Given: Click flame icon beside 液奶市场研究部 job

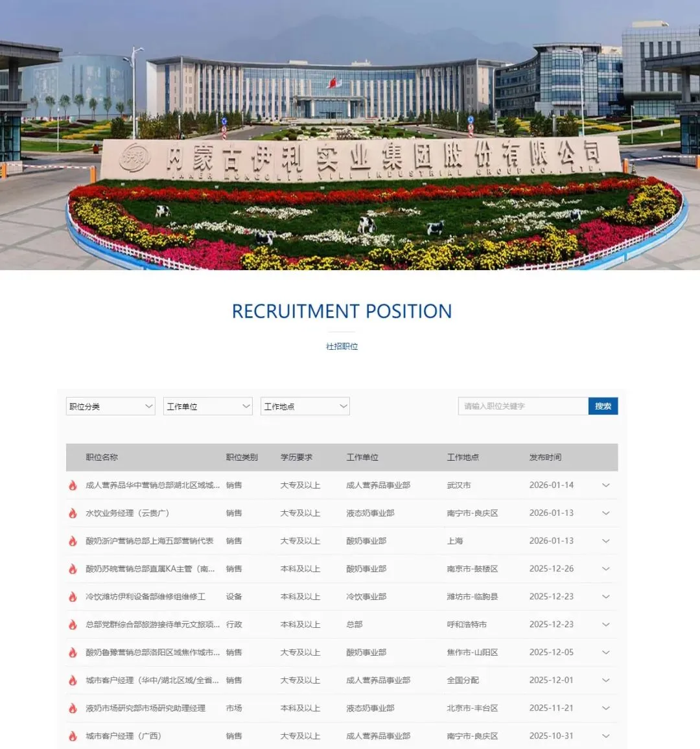Looking at the screenshot, I should 73,708.
